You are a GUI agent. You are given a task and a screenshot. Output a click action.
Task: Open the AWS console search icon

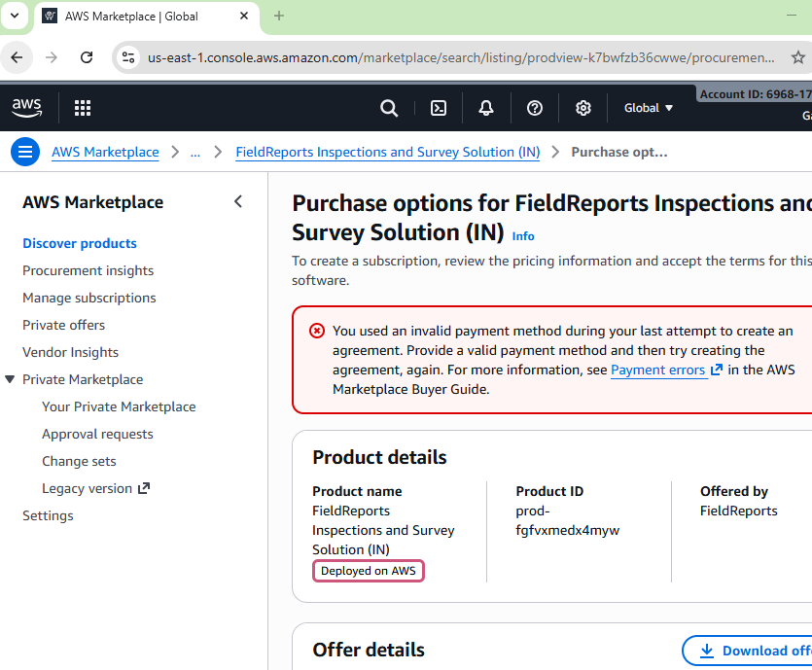tap(389, 108)
